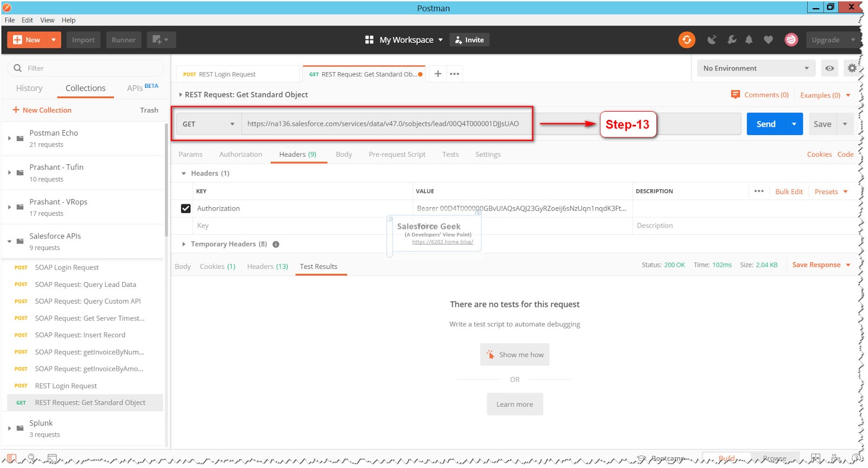Open headers column options three dots
868x468 pixels.
[x=759, y=191]
